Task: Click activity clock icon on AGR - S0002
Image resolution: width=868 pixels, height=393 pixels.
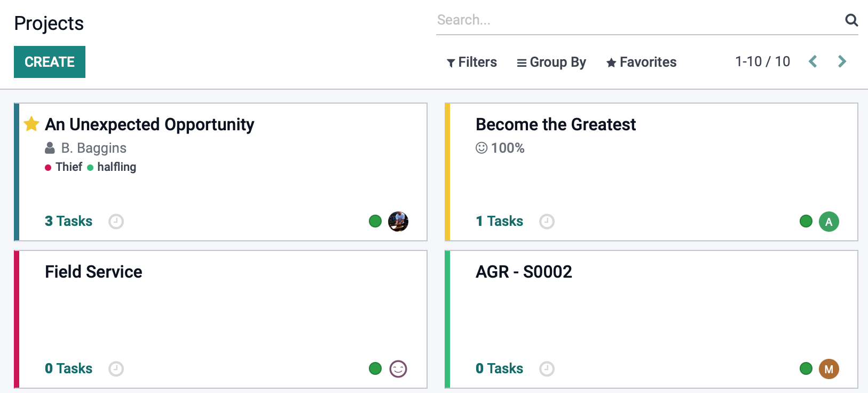Action: tap(547, 368)
